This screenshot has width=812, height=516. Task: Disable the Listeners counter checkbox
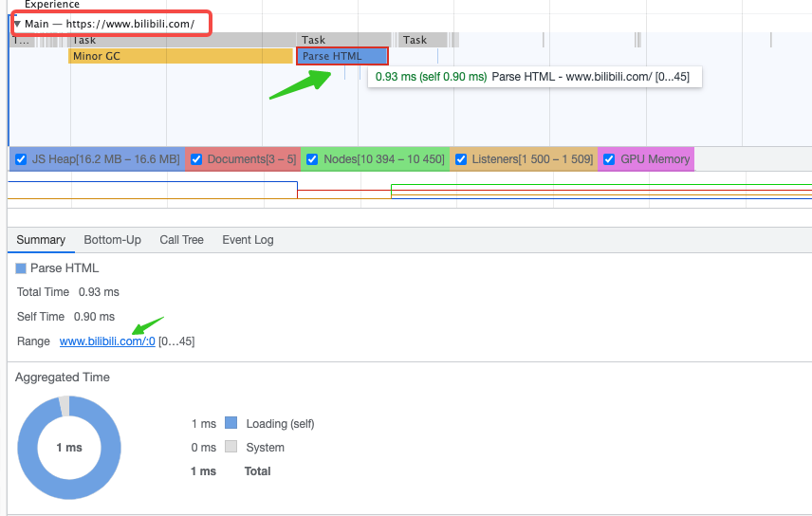(461, 159)
